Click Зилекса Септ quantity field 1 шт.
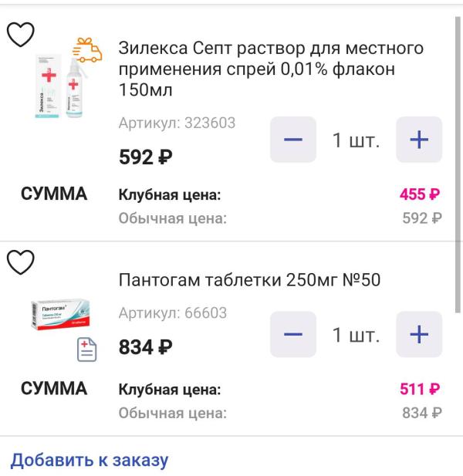 pyautogui.click(x=356, y=140)
